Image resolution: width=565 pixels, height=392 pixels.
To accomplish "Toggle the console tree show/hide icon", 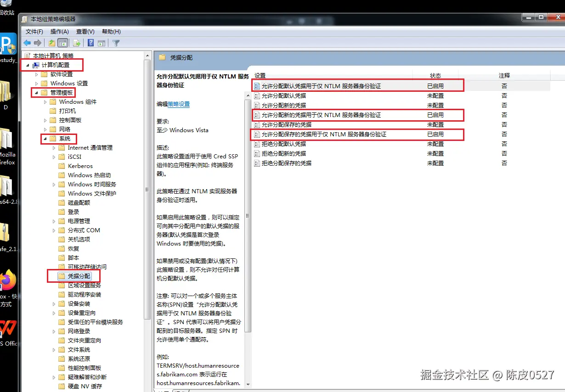I will coord(63,43).
